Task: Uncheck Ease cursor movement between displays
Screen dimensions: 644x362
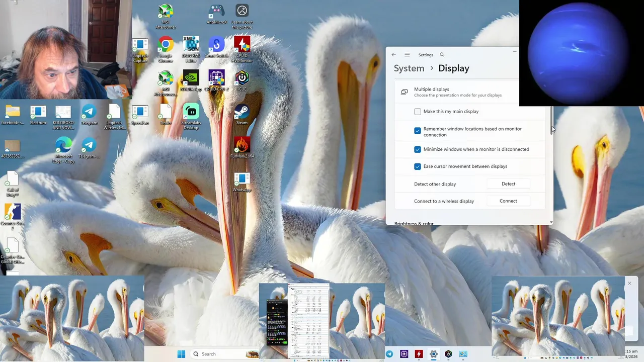Action: point(418,166)
